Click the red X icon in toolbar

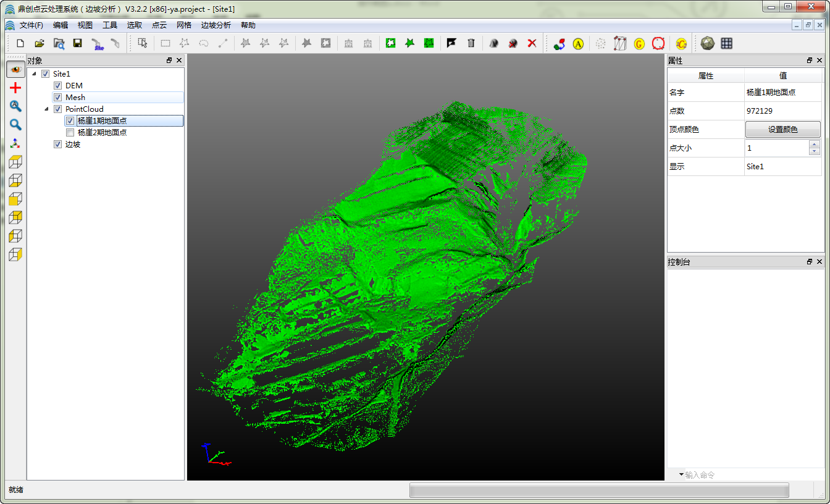532,43
